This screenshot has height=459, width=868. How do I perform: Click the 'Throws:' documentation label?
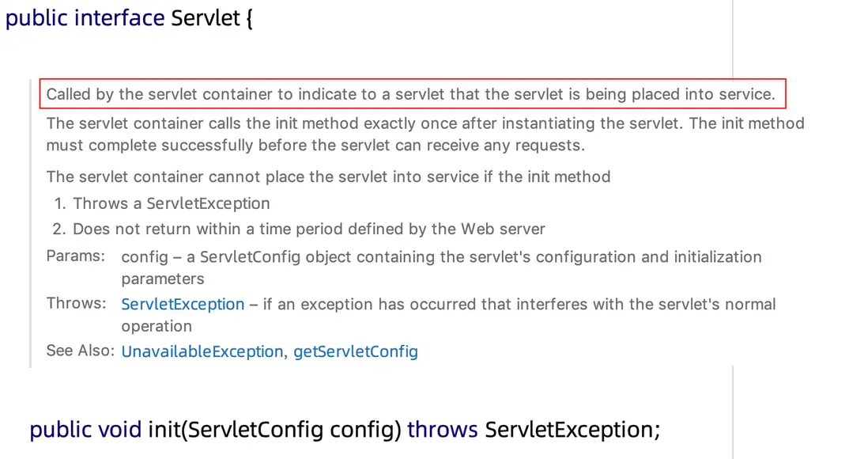tap(76, 304)
